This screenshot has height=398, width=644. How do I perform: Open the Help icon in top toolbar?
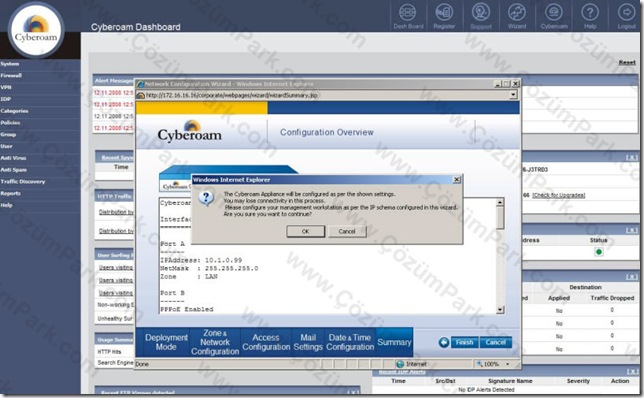[590, 16]
